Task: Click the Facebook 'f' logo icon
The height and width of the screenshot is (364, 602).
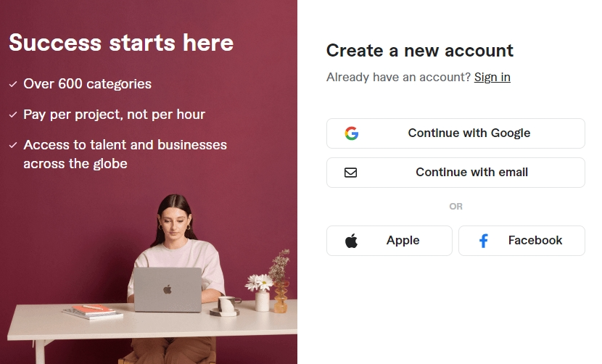Action: coord(484,241)
